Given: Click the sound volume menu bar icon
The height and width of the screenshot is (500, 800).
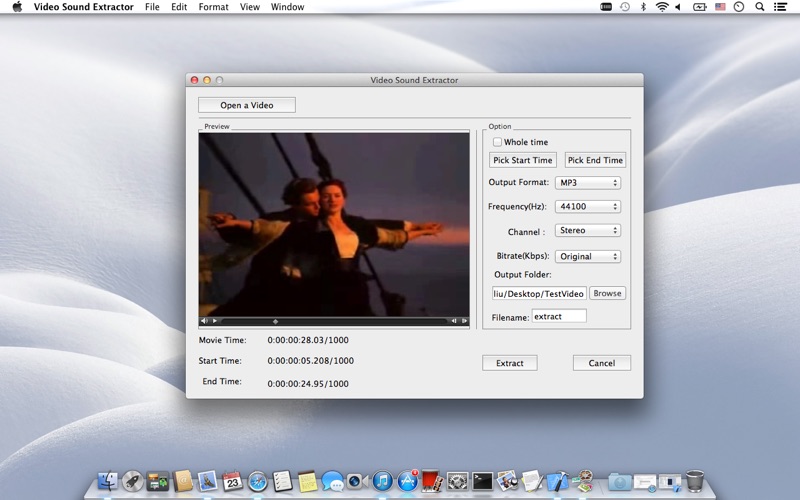Looking at the screenshot, I should coord(678,7).
